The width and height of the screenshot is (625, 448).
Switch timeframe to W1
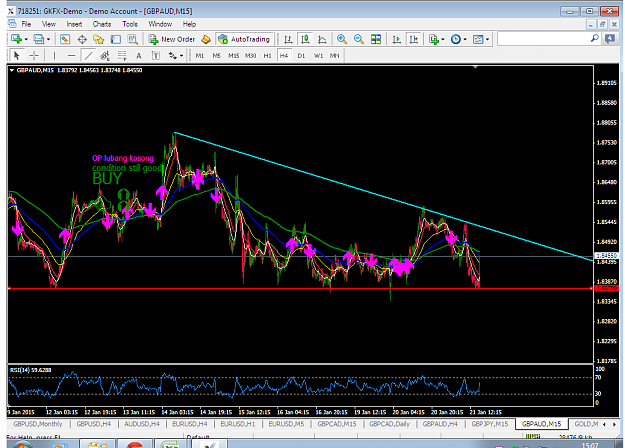(x=318, y=55)
